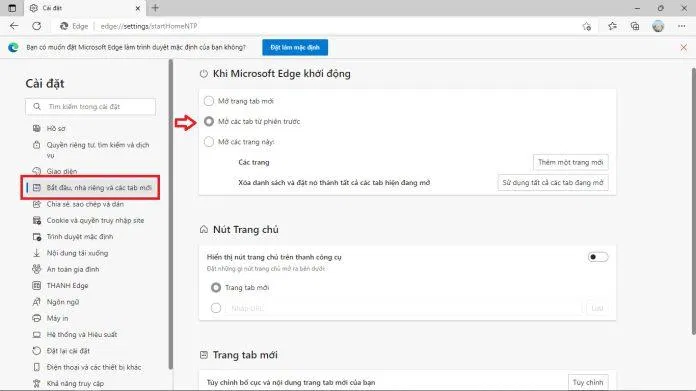Select the Mở trang tab mới radio button

click(x=209, y=101)
